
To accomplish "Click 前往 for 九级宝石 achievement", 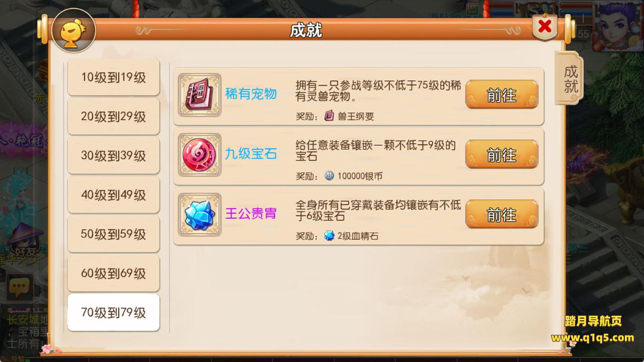I will (x=502, y=154).
